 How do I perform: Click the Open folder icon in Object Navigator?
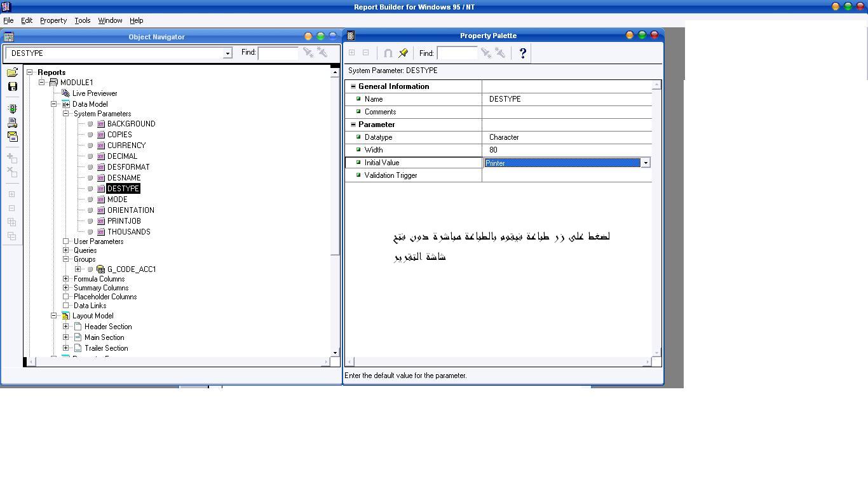tap(12, 72)
